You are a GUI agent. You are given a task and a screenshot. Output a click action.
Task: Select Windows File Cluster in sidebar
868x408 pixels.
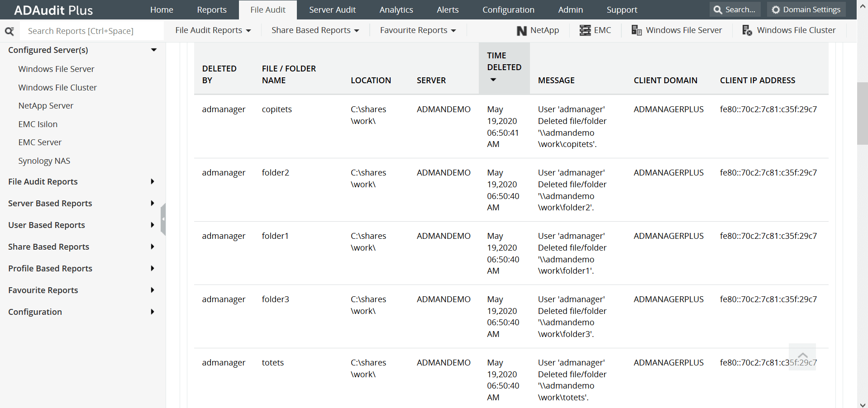tap(57, 87)
